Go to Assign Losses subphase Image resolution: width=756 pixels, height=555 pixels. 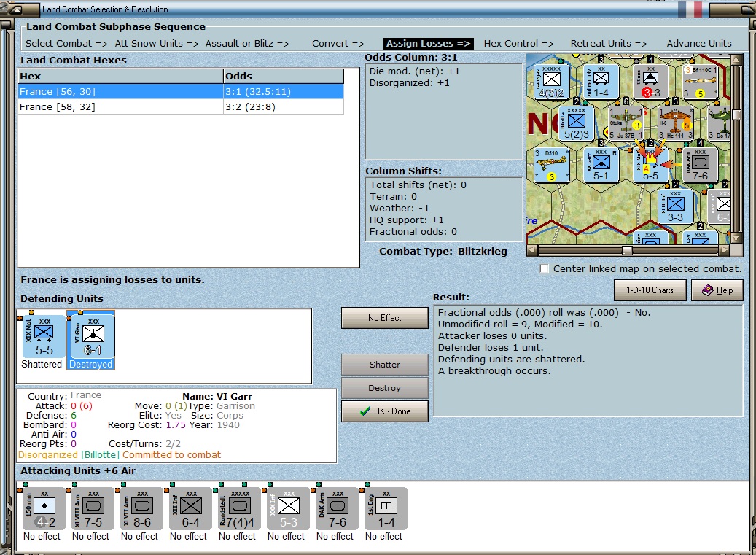tap(429, 44)
